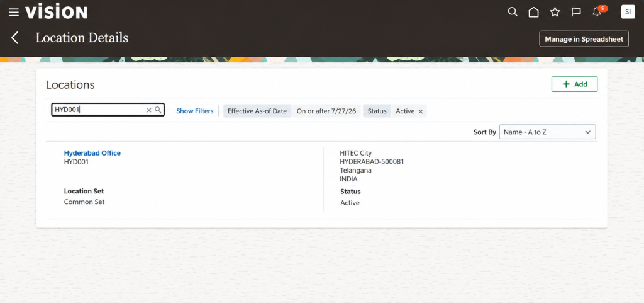644x303 pixels.
Task: Open notifications bell
Action: pos(597,12)
